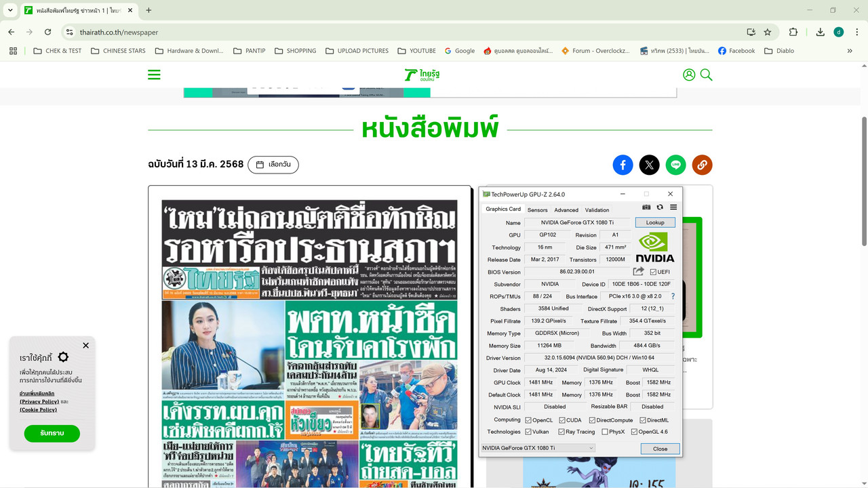Toggle the DirectCompute checkbox
The width and height of the screenshot is (868, 488).
pos(592,420)
